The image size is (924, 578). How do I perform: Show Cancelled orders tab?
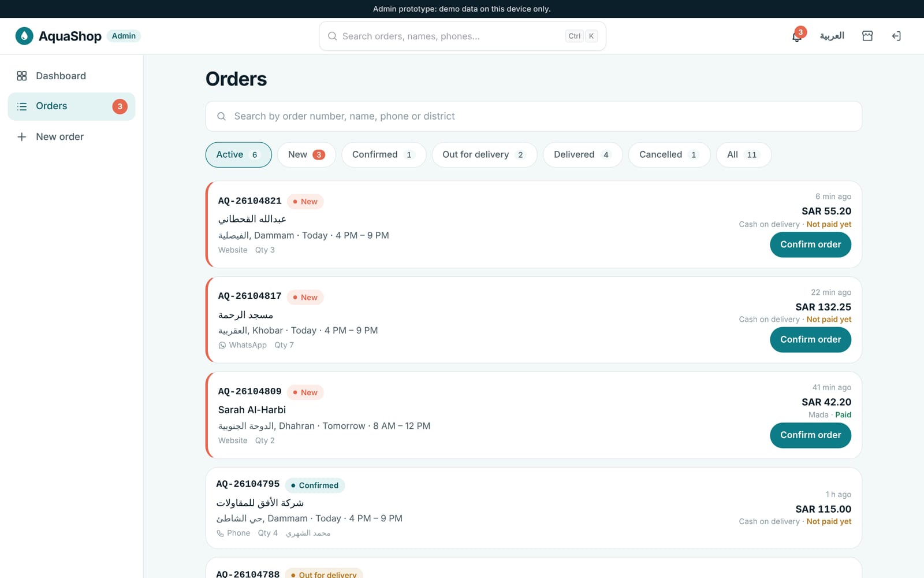[x=669, y=155]
